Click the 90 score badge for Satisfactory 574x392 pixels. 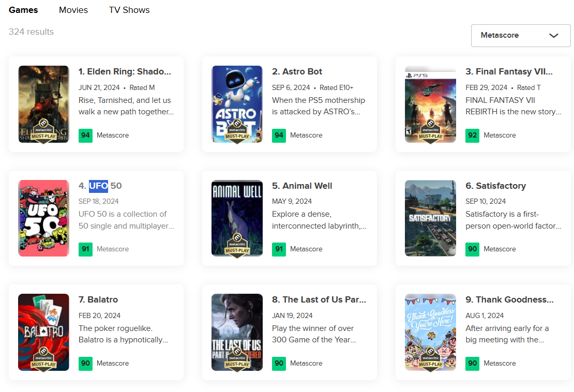click(472, 249)
